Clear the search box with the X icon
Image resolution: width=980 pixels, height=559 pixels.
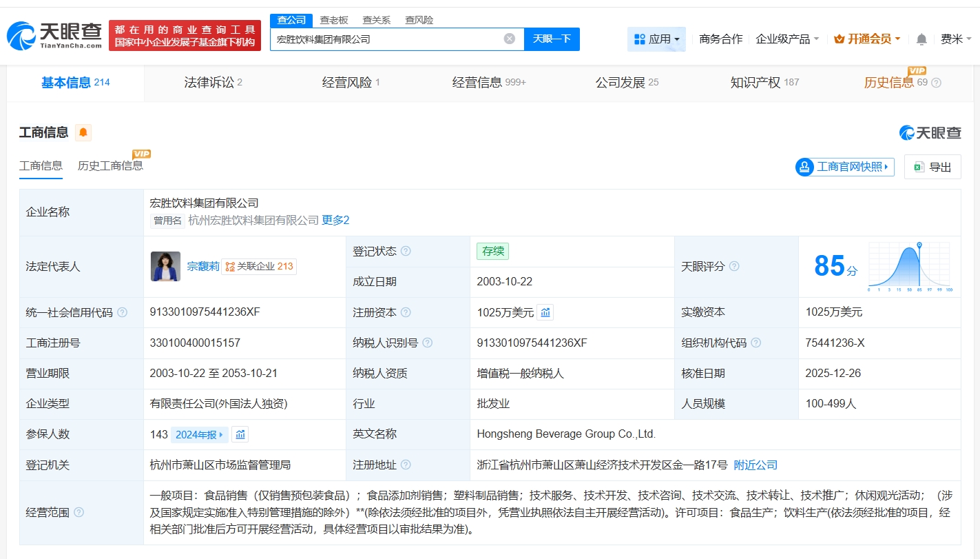coord(509,39)
